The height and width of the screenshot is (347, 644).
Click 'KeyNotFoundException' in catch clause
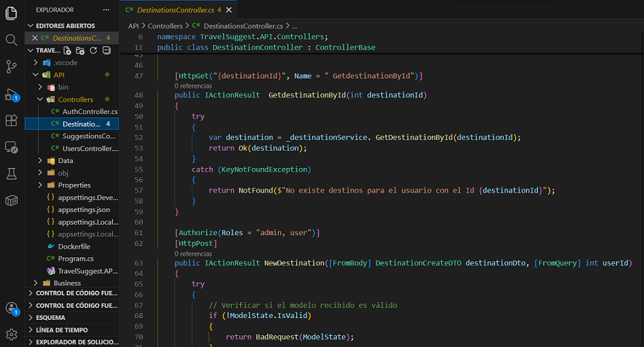(x=265, y=169)
